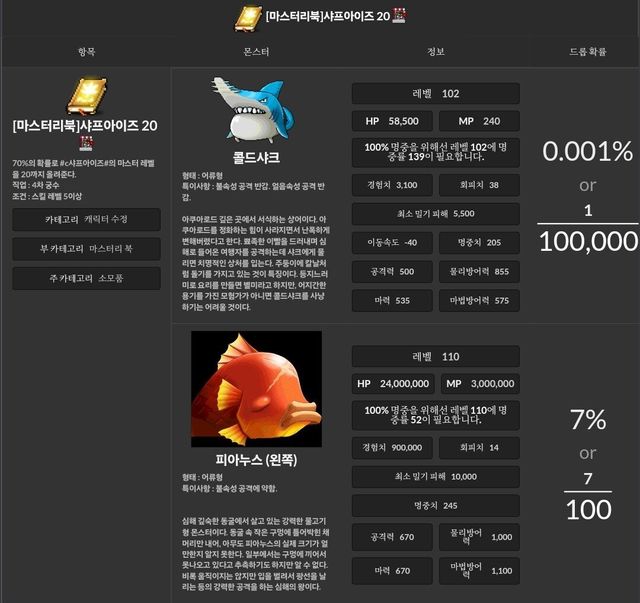The image size is (640, 603).
Task: Click the 카테고리 캐릭터 수정 button
Action: tap(86, 219)
